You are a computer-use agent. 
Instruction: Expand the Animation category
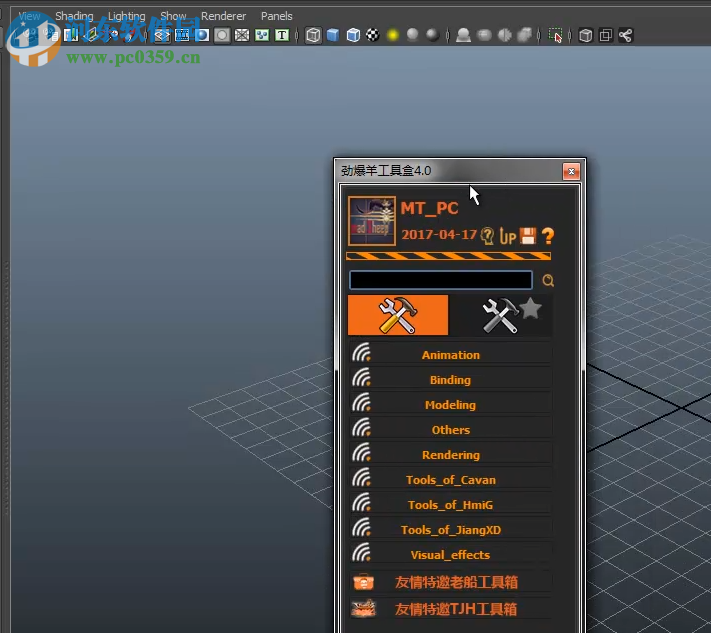click(450, 355)
